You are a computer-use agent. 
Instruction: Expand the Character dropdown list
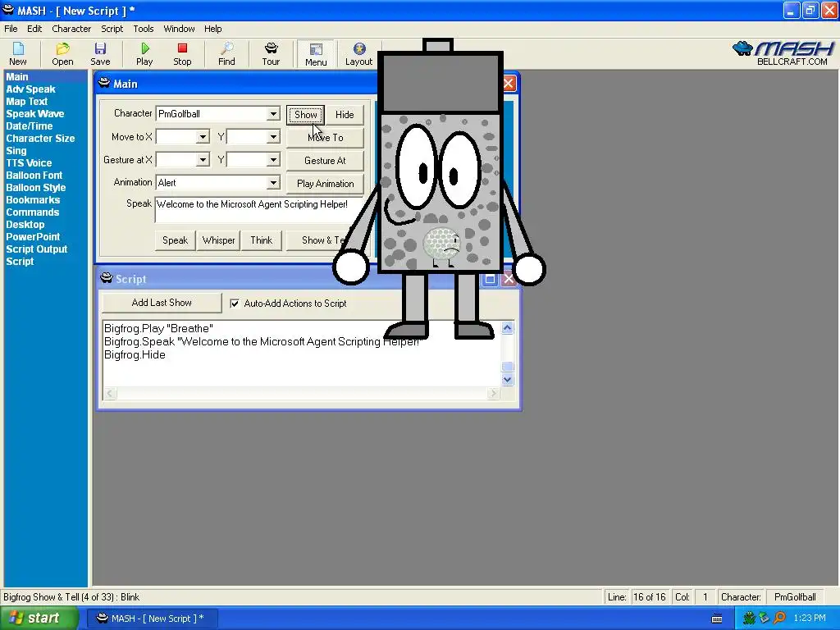273,113
